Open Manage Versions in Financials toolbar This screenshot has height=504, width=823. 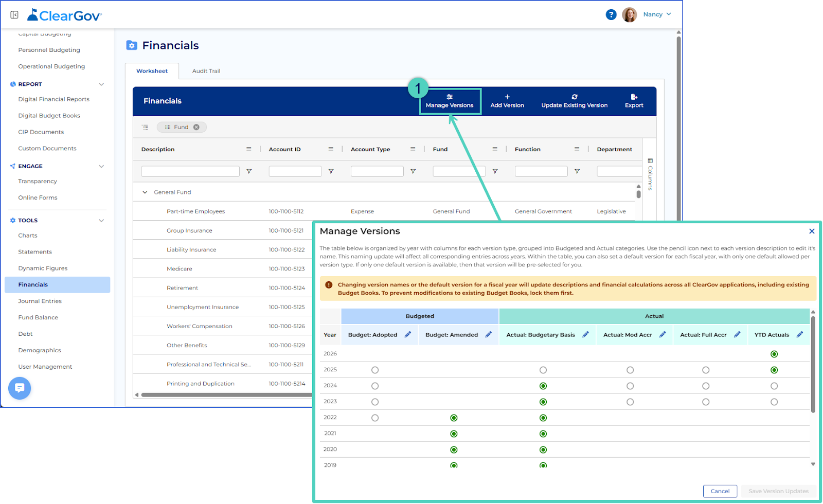450,101
